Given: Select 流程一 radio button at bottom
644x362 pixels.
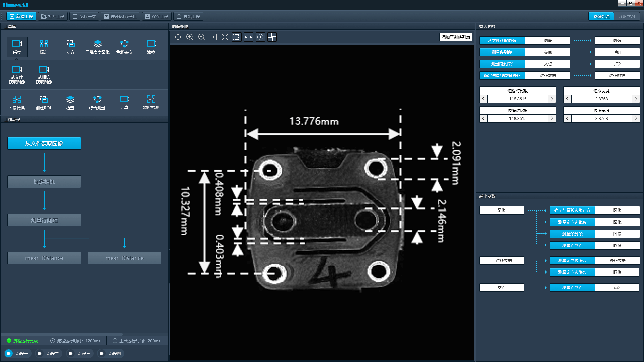Looking at the screenshot, I should click(9, 353).
